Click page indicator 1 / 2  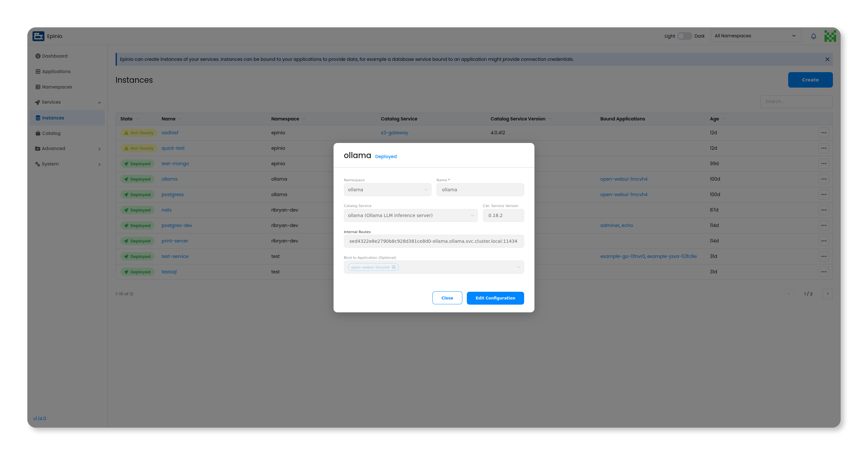[808, 294]
